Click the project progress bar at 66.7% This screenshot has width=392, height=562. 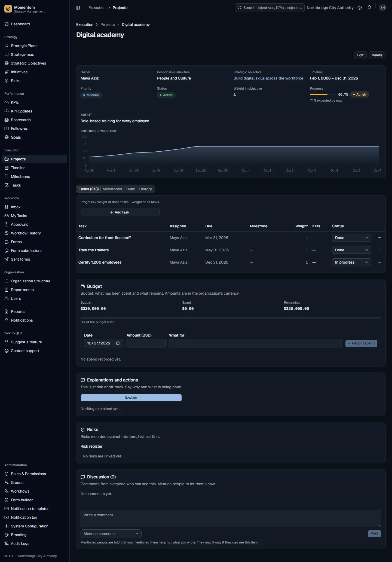(323, 94)
